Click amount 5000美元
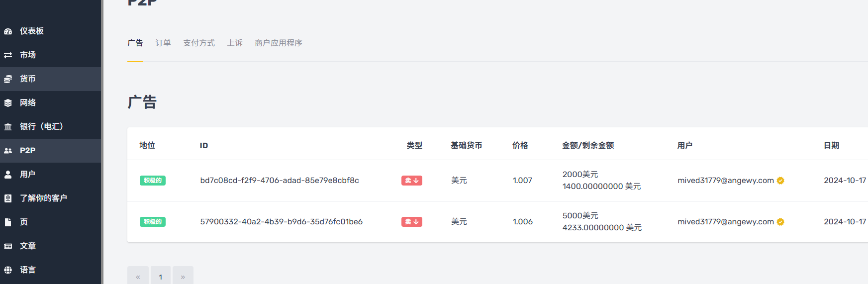This screenshot has width=868, height=284. [580, 216]
